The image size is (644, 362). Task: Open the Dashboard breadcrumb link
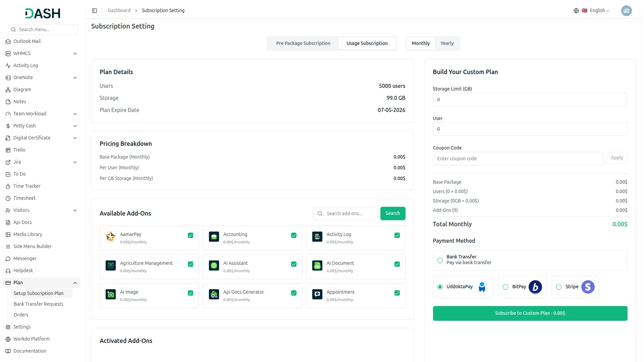coord(119,11)
